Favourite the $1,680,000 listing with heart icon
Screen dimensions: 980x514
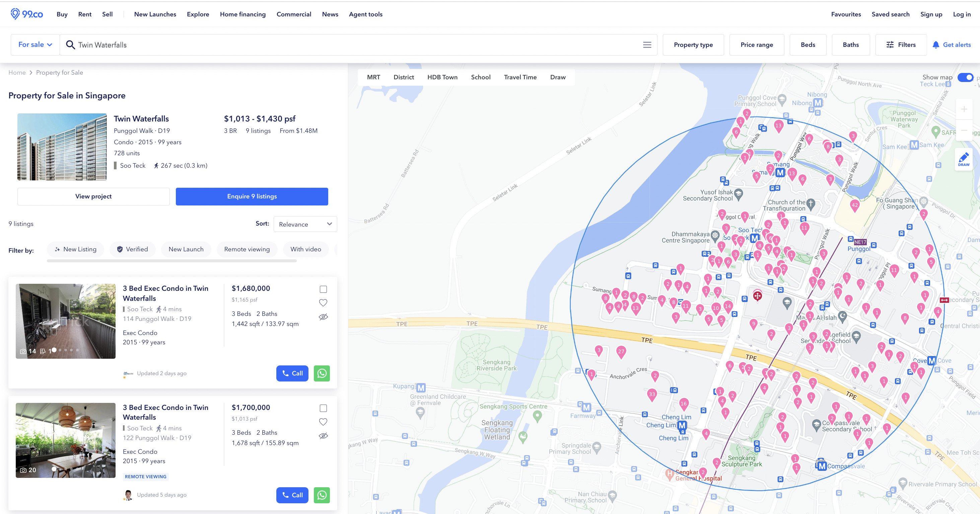323,303
